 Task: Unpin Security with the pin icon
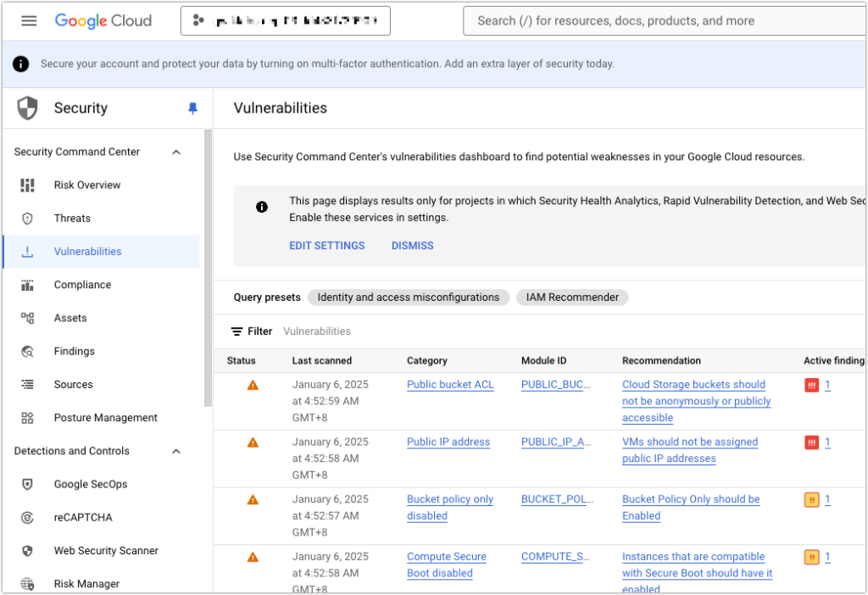(192, 108)
